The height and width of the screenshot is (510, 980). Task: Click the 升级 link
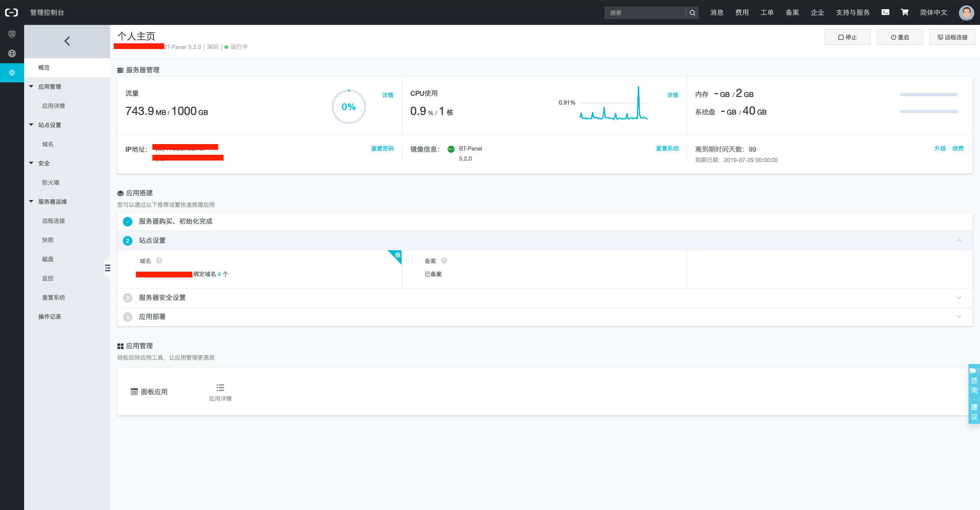(940, 149)
